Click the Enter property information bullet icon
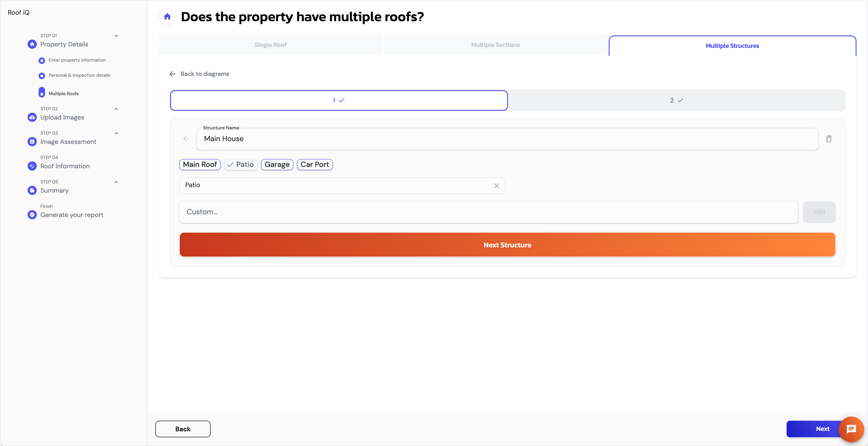Screen dimensions: 868x446 click(42, 60)
